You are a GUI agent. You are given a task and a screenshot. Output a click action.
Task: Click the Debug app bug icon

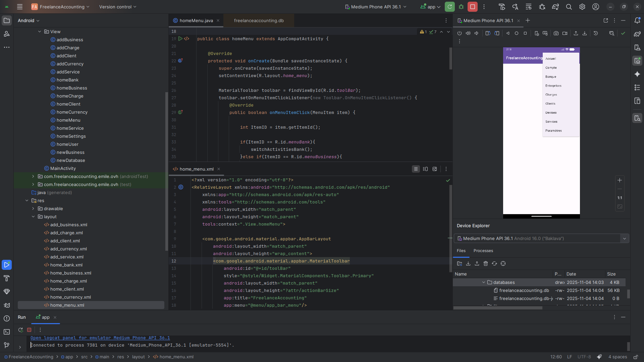[461, 7]
